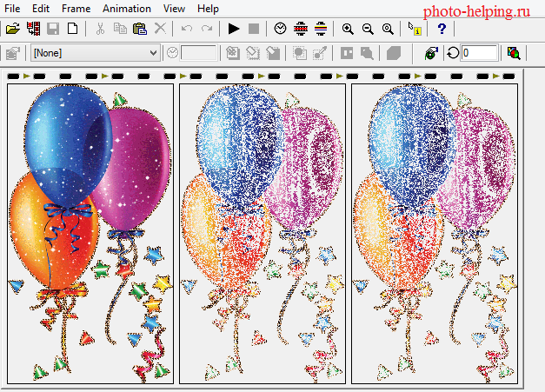Select the third balloon frame
This screenshot has width=545, height=392.
point(435,234)
